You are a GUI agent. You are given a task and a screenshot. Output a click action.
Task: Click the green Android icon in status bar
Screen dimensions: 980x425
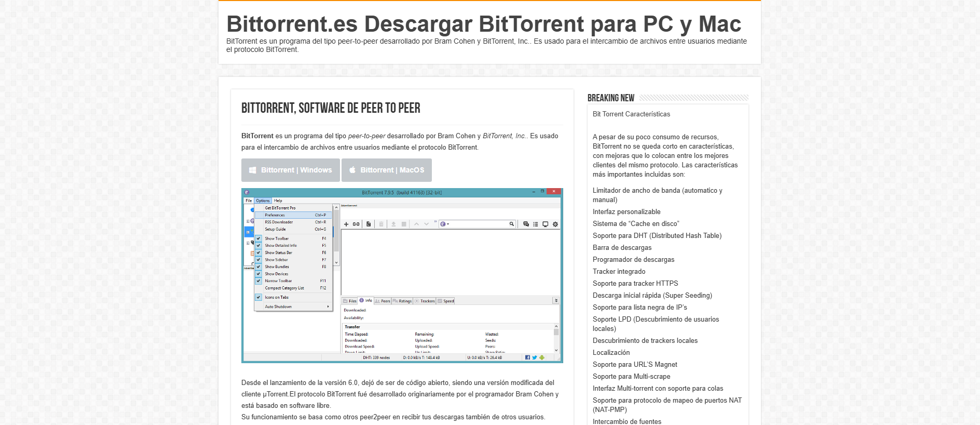coord(542,357)
